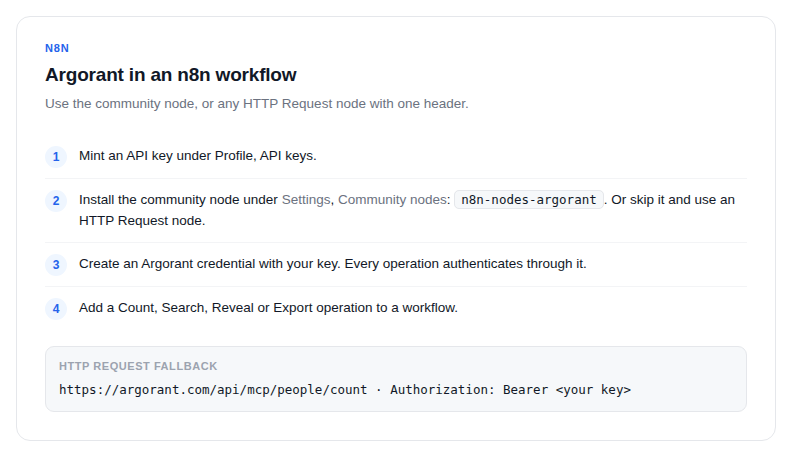Select the heading 'Argorant in an n8n workflow'
Image resolution: width=792 pixels, height=457 pixels.
[x=171, y=75]
